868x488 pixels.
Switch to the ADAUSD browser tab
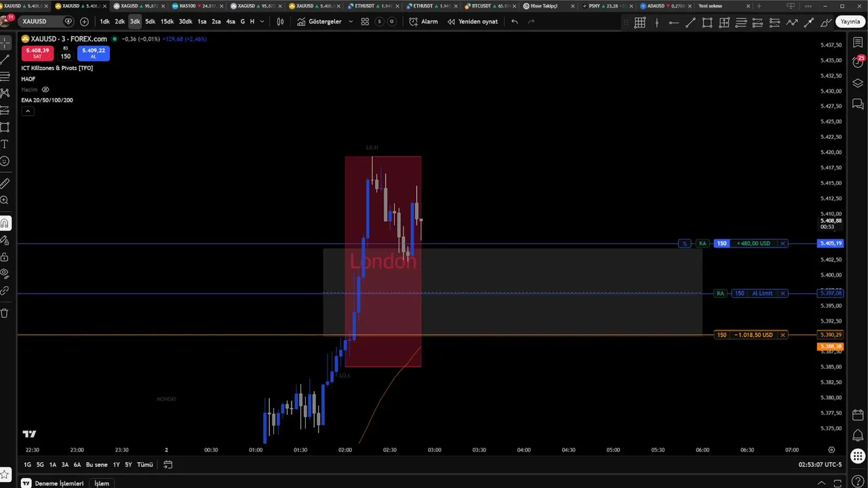click(667, 6)
